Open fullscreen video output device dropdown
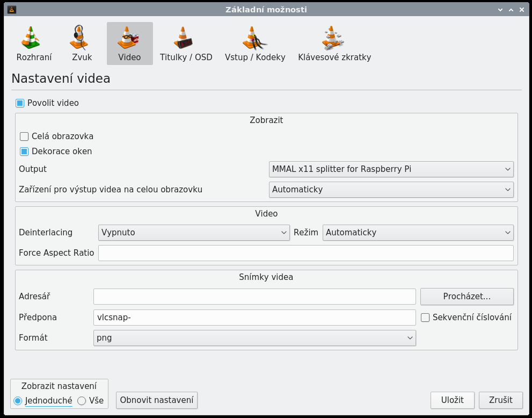This screenshot has height=418, width=532. point(391,190)
